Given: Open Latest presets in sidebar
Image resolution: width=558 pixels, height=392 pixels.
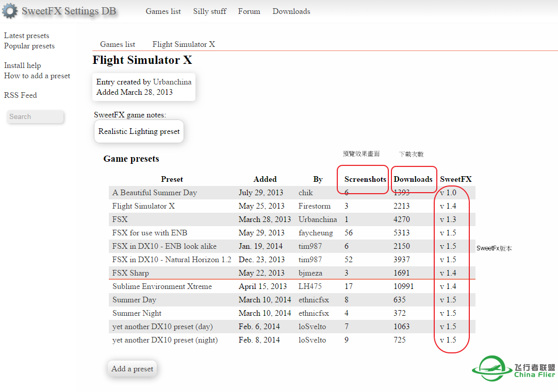Looking at the screenshot, I should click(27, 36).
